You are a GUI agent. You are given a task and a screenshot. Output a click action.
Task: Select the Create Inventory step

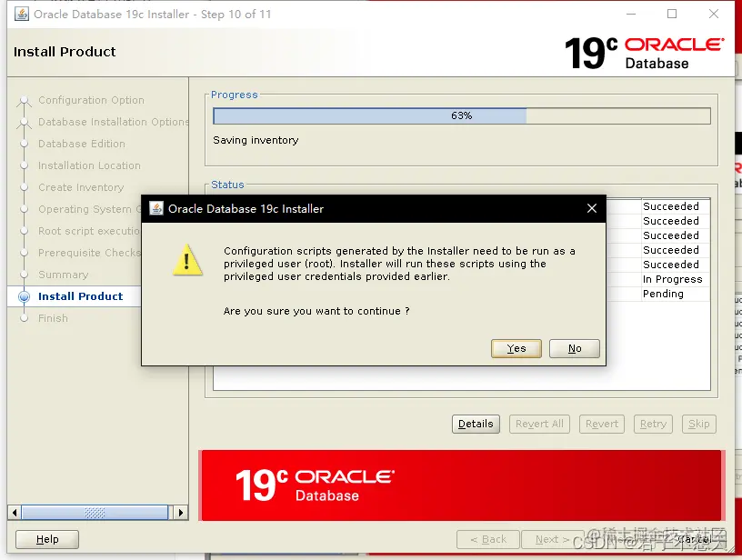81,187
